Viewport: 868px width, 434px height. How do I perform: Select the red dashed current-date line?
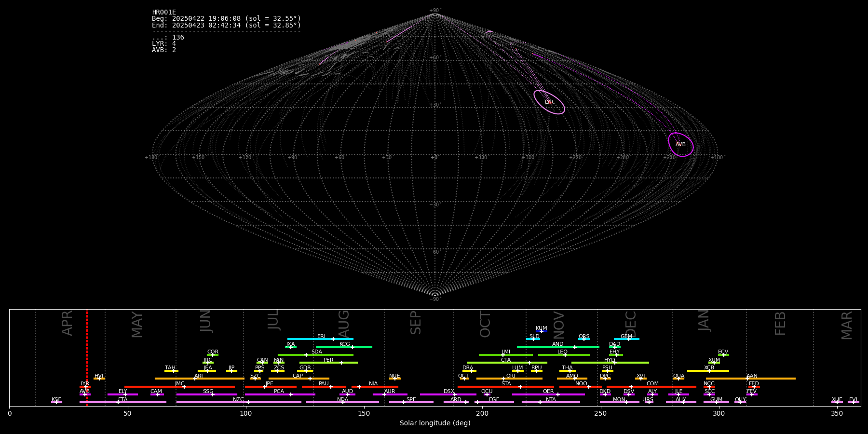click(87, 357)
